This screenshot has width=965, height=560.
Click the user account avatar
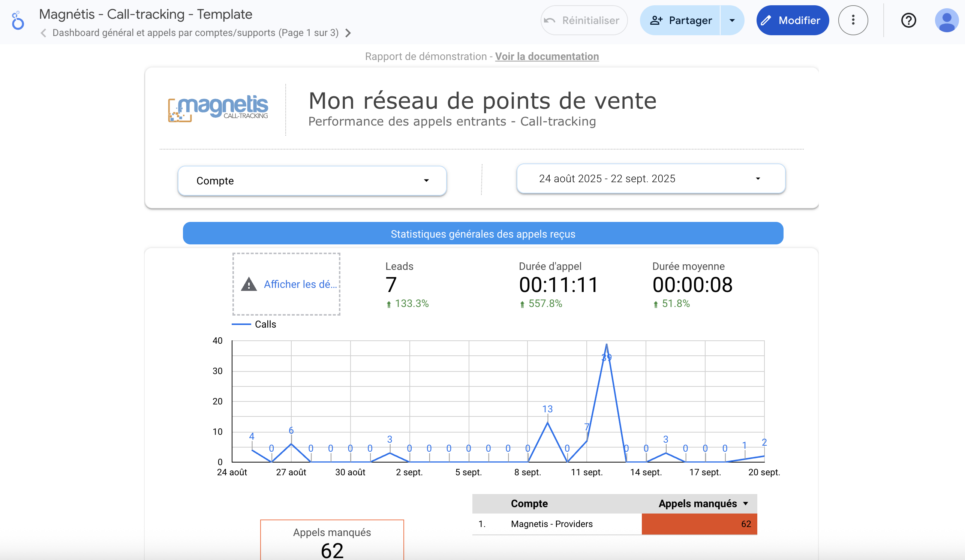click(x=946, y=20)
